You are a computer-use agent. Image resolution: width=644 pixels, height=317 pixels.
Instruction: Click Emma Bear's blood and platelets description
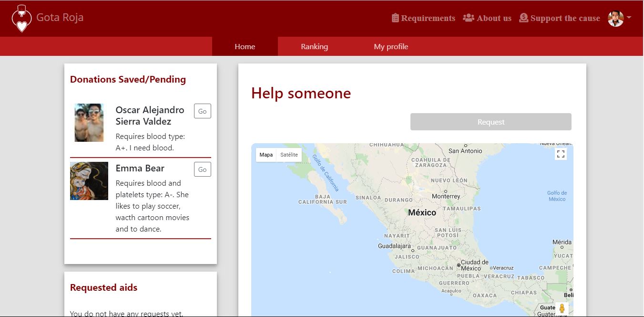click(153, 206)
